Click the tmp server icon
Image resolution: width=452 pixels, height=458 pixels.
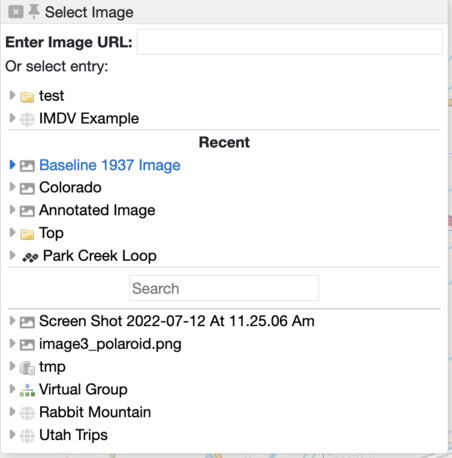pos(27,368)
